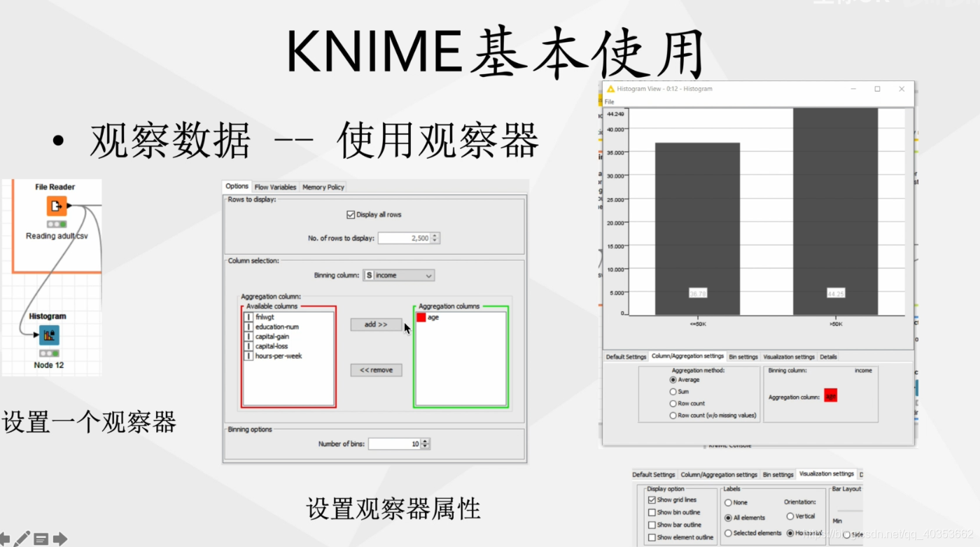Click the status lights under Histogram node

49,353
